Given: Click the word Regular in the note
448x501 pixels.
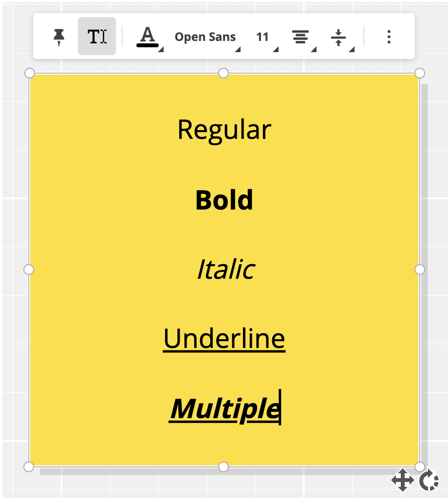Looking at the screenshot, I should point(224,129).
